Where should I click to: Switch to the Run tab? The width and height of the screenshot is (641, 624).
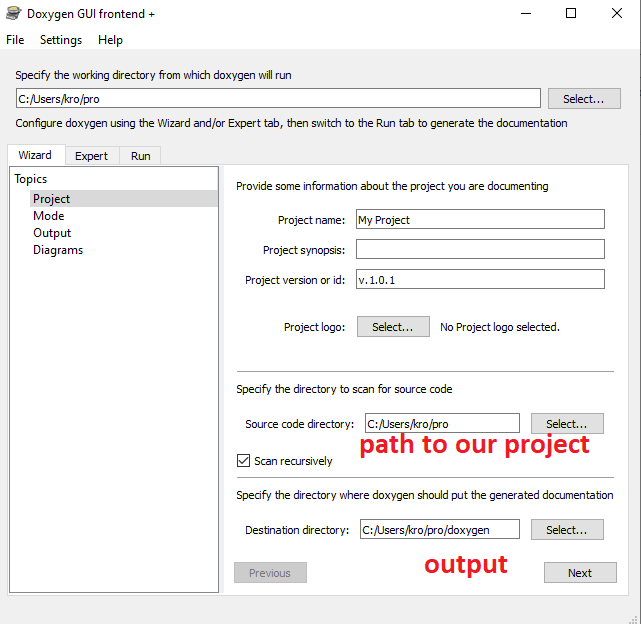click(141, 156)
